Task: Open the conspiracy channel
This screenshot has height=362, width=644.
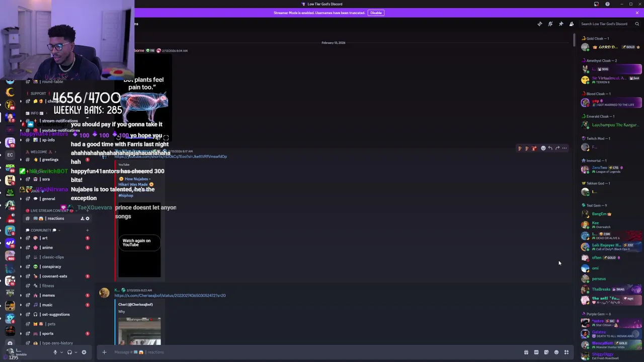Action: tap(58, 266)
